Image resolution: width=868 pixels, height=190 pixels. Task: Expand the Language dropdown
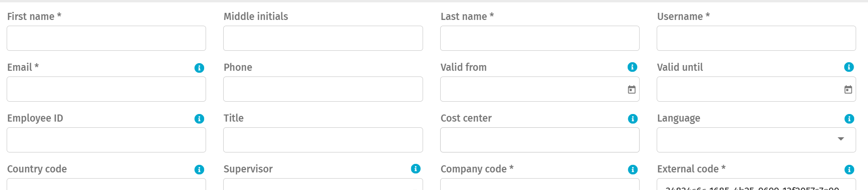tap(841, 139)
